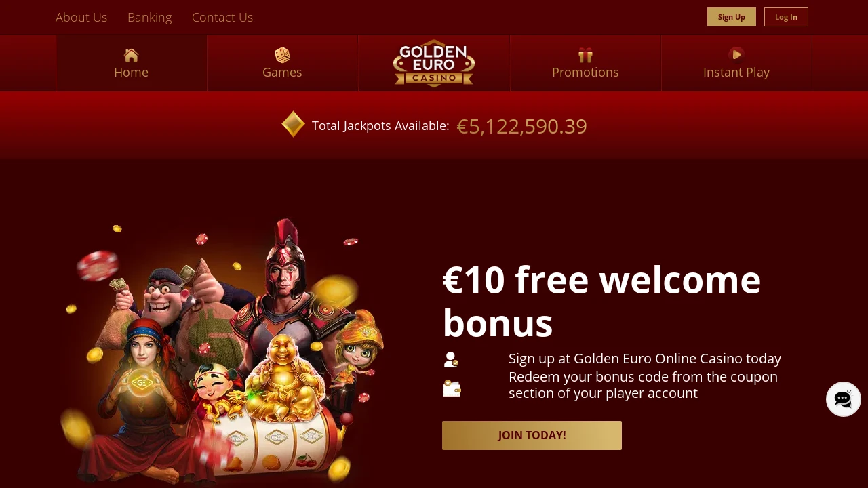Click the Promotions gift box icon
868x488 pixels.
pyautogui.click(x=585, y=56)
